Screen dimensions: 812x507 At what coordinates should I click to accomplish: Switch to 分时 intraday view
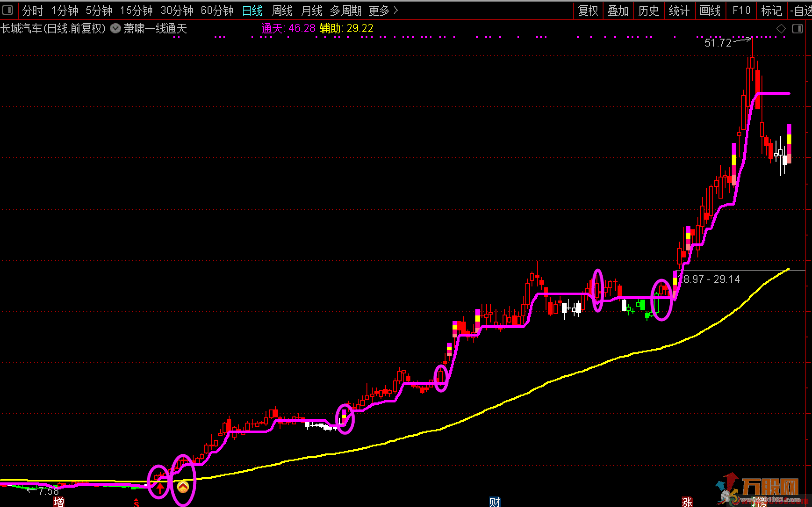(32, 11)
